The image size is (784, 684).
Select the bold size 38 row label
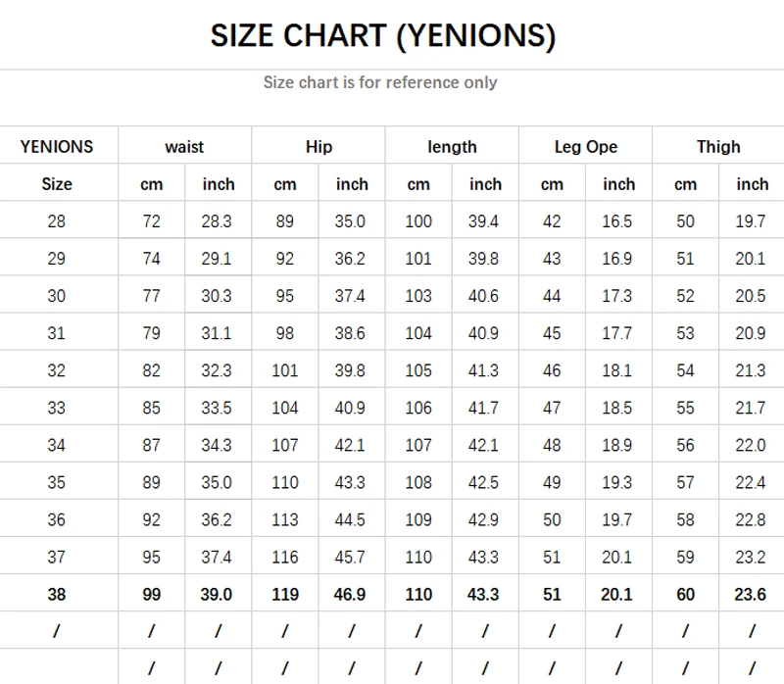tap(57, 594)
